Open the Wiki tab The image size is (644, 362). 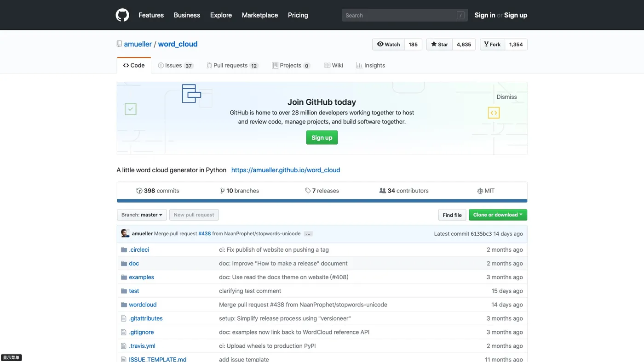tap(333, 65)
